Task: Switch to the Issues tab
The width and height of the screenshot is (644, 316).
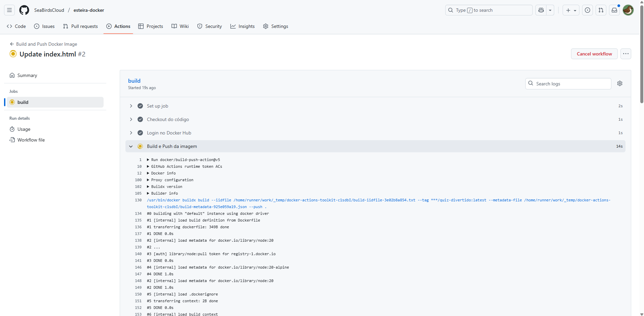Action: pos(44,26)
